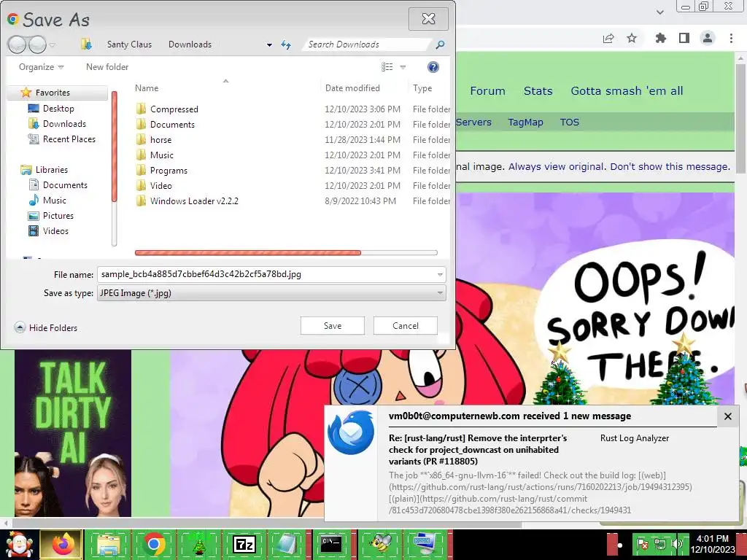Viewport: 747px width, 560px height.
Task: Click the Always view original link
Action: [556, 167]
